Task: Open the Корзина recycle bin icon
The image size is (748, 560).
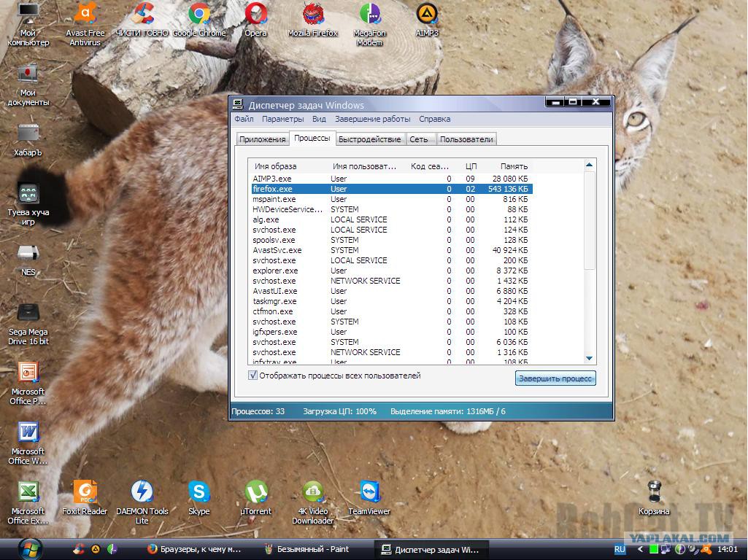Action: (654, 498)
